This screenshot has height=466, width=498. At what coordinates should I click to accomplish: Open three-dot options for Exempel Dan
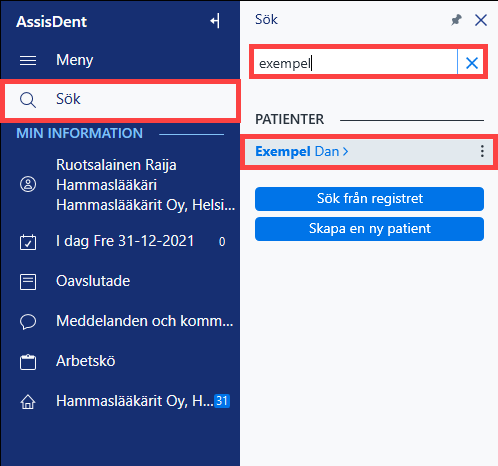482,151
